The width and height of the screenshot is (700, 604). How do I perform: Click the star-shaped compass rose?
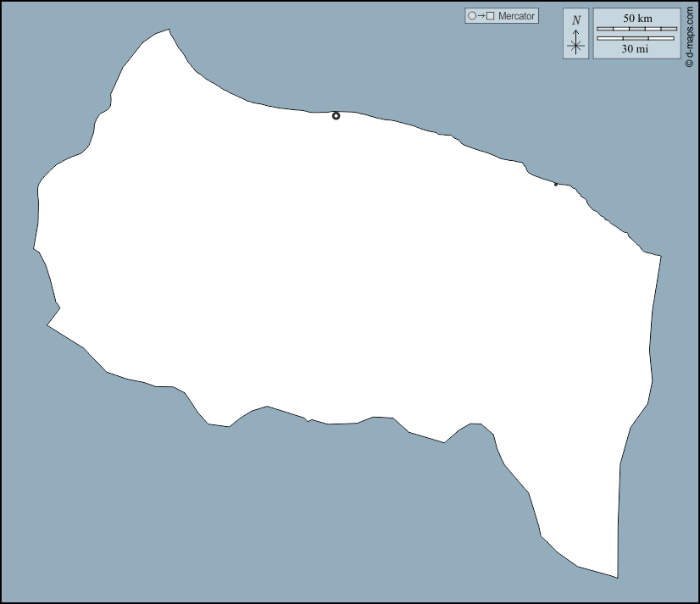[x=576, y=46]
